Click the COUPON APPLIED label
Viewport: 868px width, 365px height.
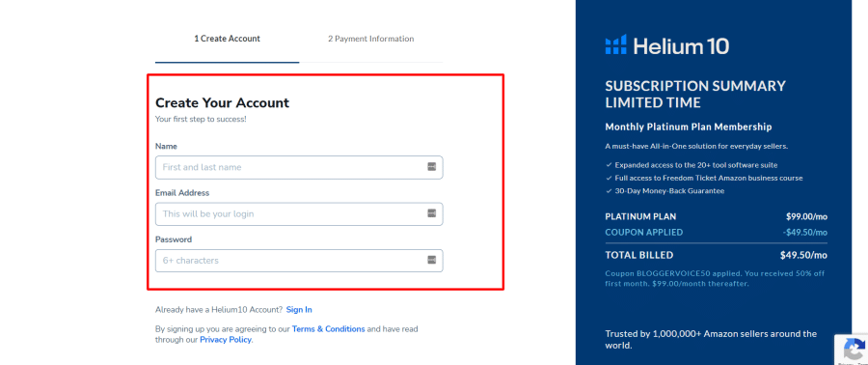click(644, 232)
